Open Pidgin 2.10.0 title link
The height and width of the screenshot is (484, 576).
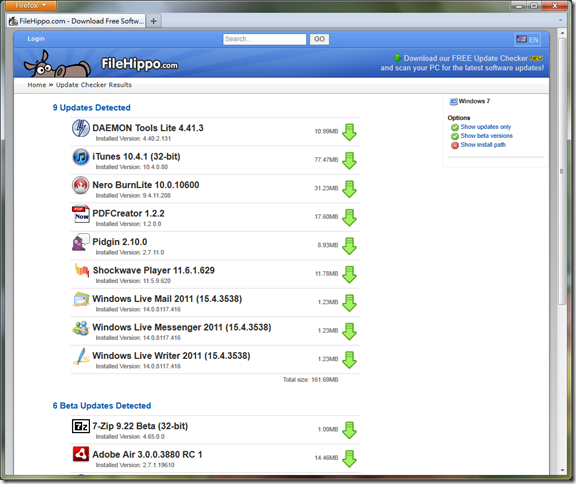point(120,242)
